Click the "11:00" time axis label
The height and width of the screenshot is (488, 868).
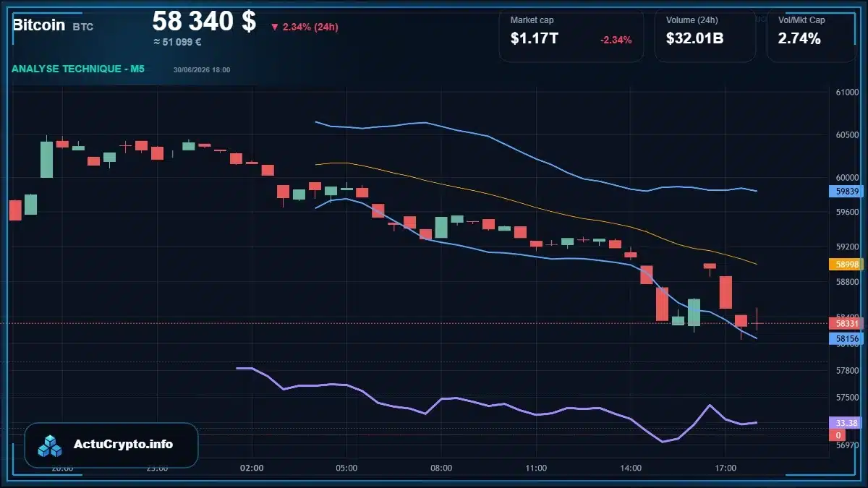[x=536, y=468]
